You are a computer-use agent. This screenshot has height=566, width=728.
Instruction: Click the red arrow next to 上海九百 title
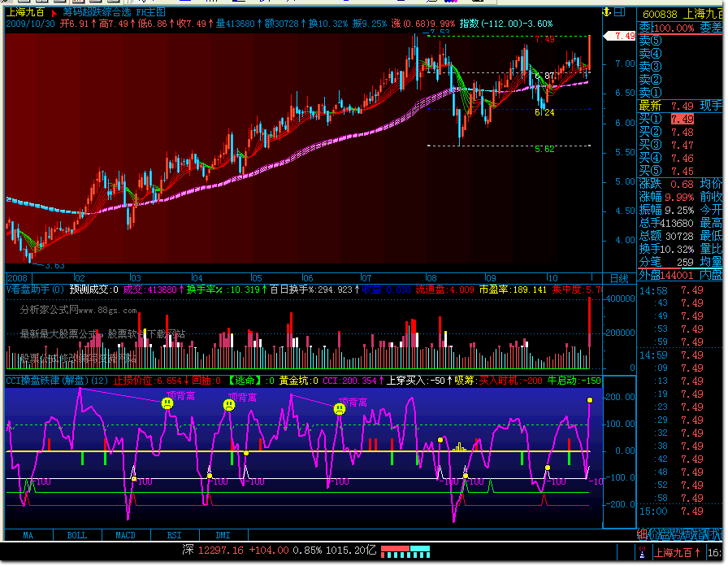click(x=54, y=13)
